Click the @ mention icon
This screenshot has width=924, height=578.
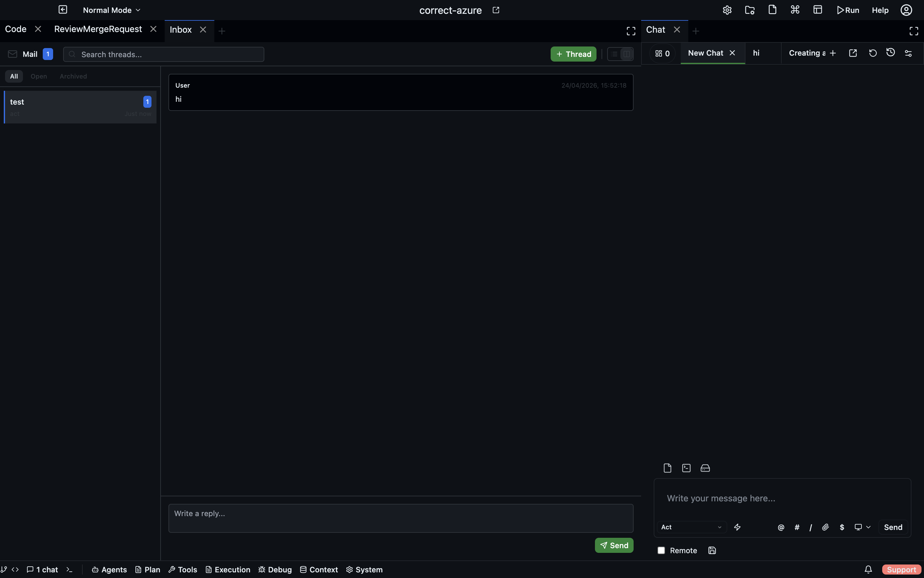tap(781, 527)
